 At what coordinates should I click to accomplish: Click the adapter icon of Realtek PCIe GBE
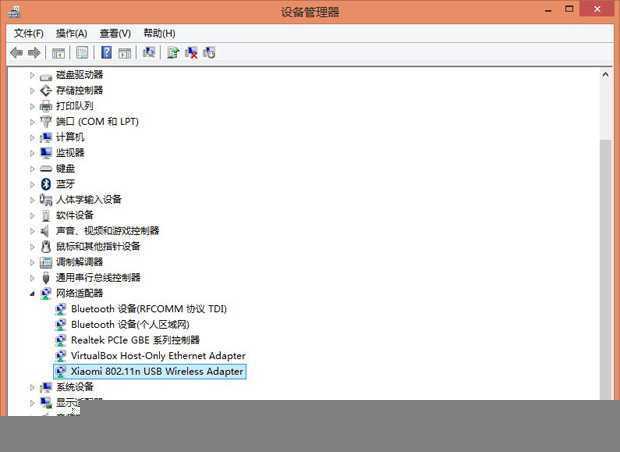pyautogui.click(x=60, y=340)
